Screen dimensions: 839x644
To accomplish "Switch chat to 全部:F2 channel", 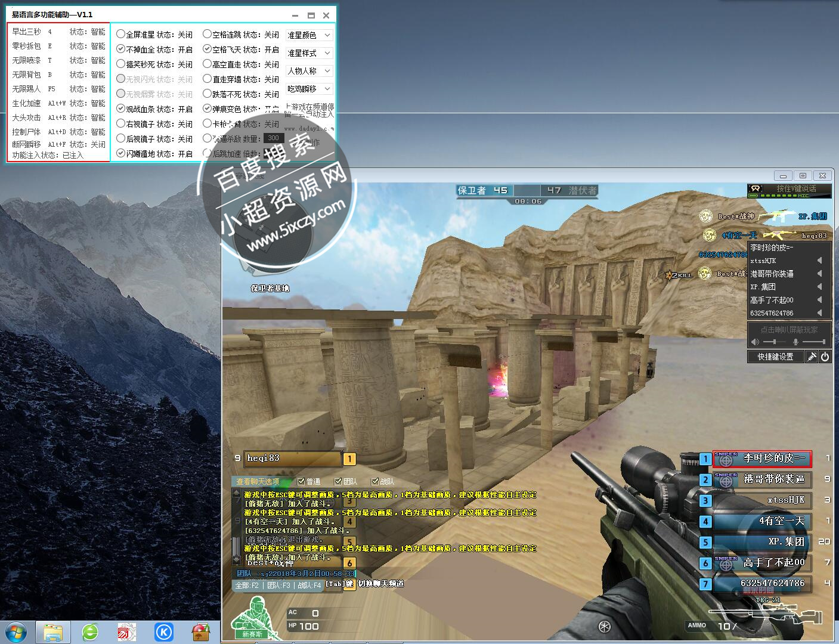I will coord(247,586).
